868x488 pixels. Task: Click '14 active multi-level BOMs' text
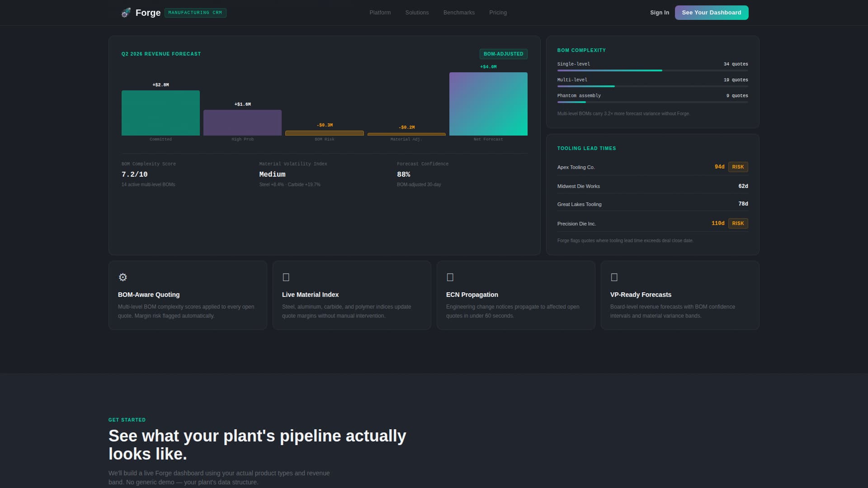tap(148, 184)
